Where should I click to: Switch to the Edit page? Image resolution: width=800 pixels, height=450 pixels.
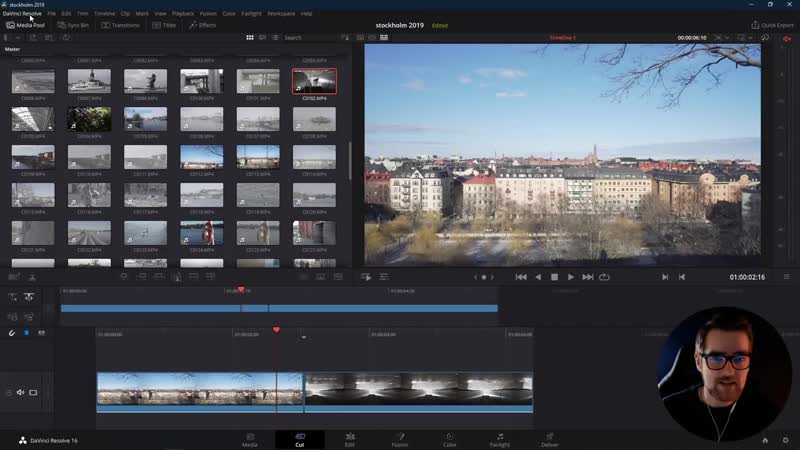(x=349, y=440)
